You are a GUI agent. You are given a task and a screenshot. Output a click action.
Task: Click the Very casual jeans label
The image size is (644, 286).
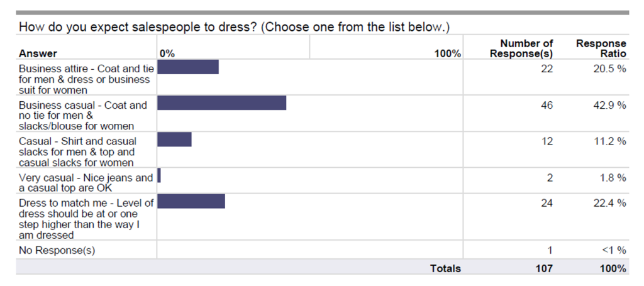click(86, 182)
